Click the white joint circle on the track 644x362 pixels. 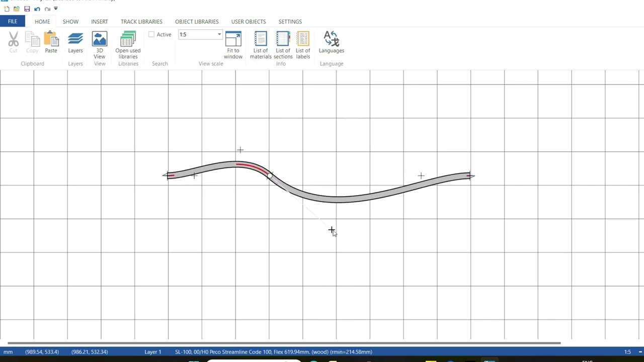coord(270,175)
